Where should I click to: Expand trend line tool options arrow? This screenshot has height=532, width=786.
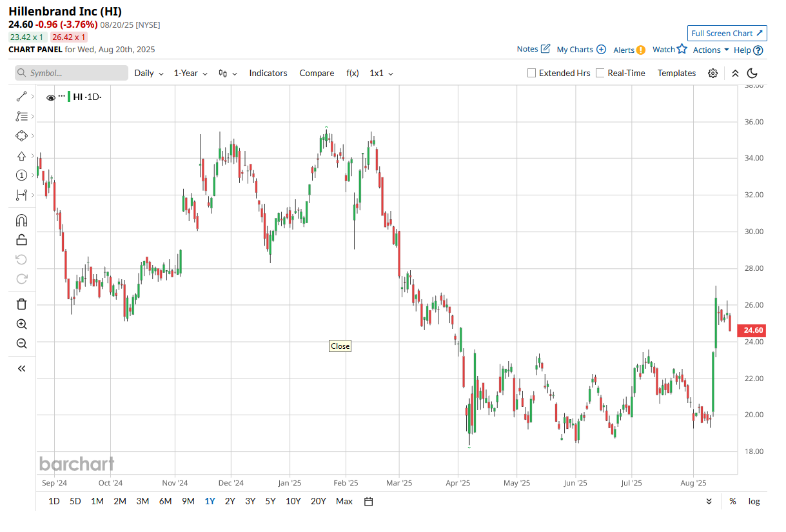tap(32, 97)
